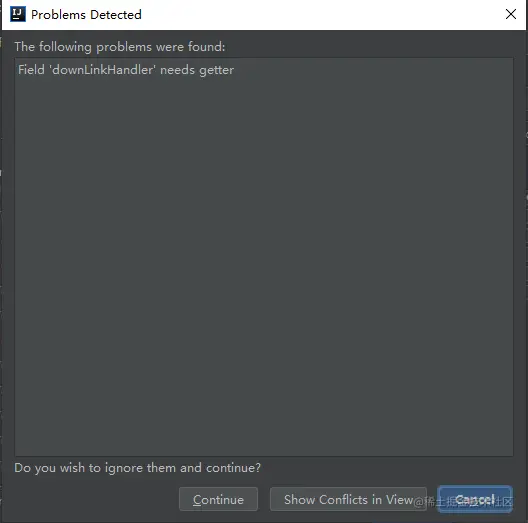Click the word 'downLinkHandler' in the message
Viewport: 528px width, 523px height.
click(102, 70)
